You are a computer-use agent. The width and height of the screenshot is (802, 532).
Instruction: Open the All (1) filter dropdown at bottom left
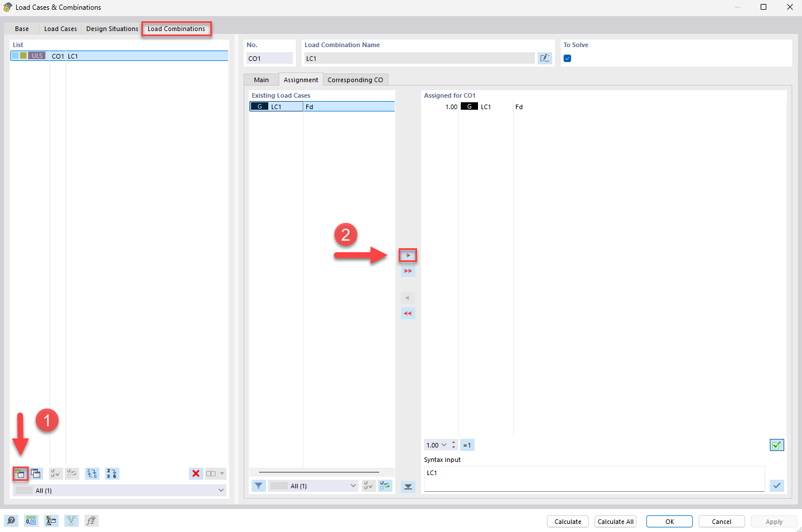pyautogui.click(x=118, y=490)
